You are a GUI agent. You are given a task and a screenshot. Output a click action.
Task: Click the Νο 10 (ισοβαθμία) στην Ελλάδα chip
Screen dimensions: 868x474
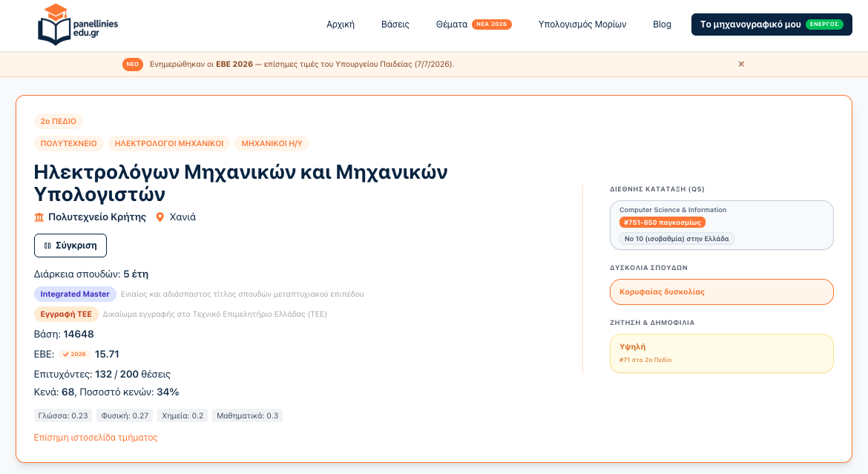[x=677, y=239]
